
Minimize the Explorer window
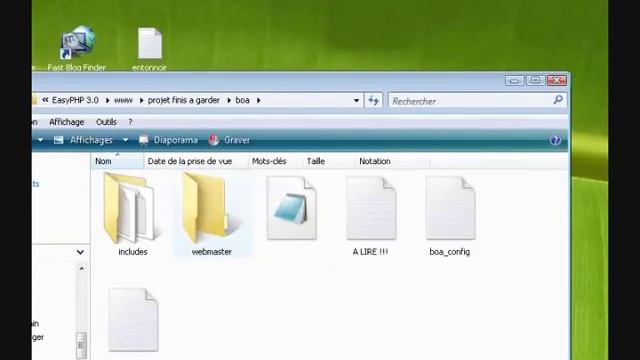(514, 81)
